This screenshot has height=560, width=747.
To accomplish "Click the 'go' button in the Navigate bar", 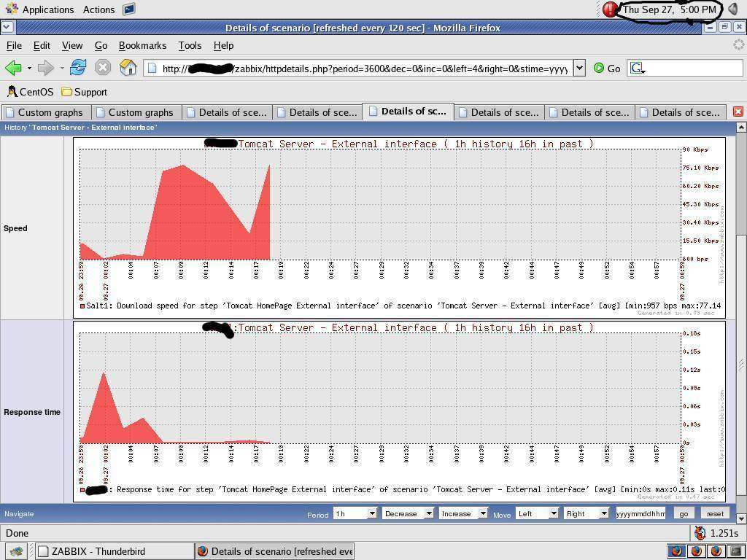I will tap(684, 514).
